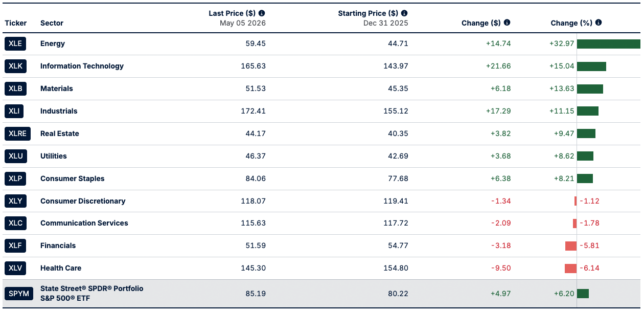The width and height of the screenshot is (644, 312).
Task: Open the SPYM ticker badge
Action: (x=19, y=294)
